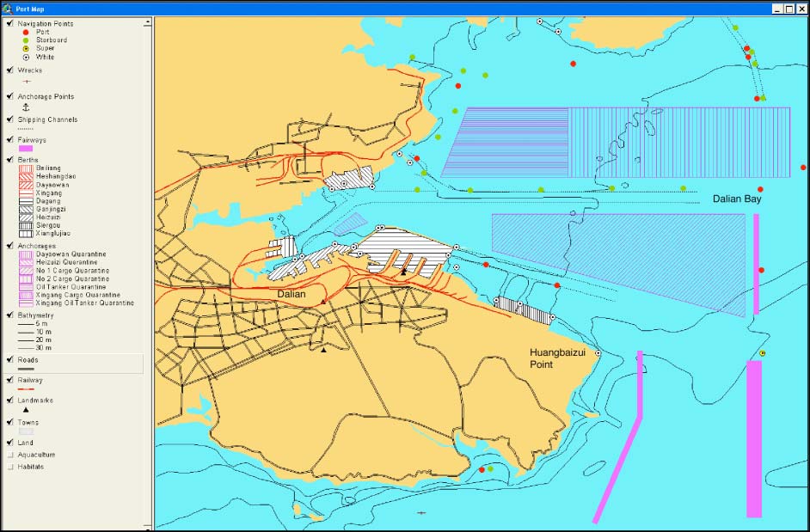Click the Port Map application icon in title bar
Screen dimensions: 810x532
click(8, 9)
